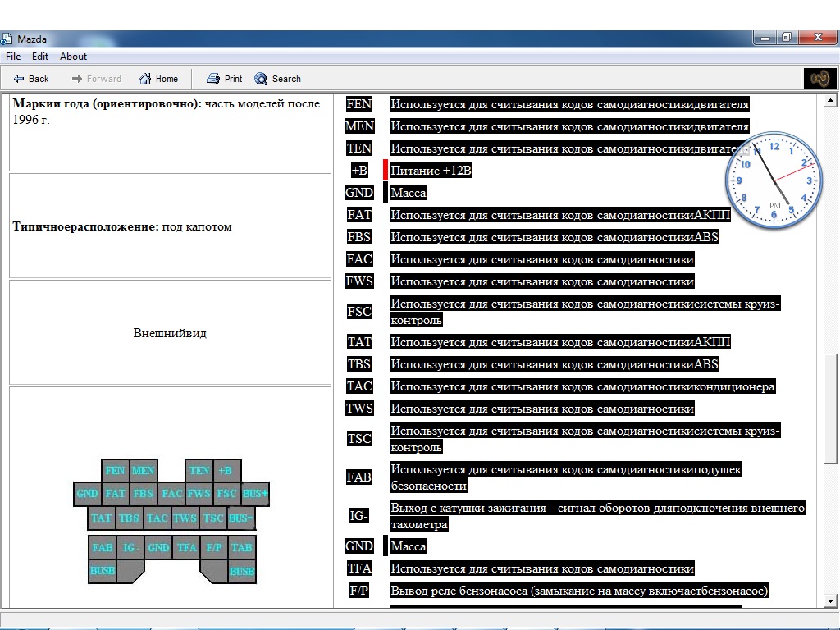Click the Back button label
The height and width of the screenshot is (630, 840).
click(x=39, y=79)
